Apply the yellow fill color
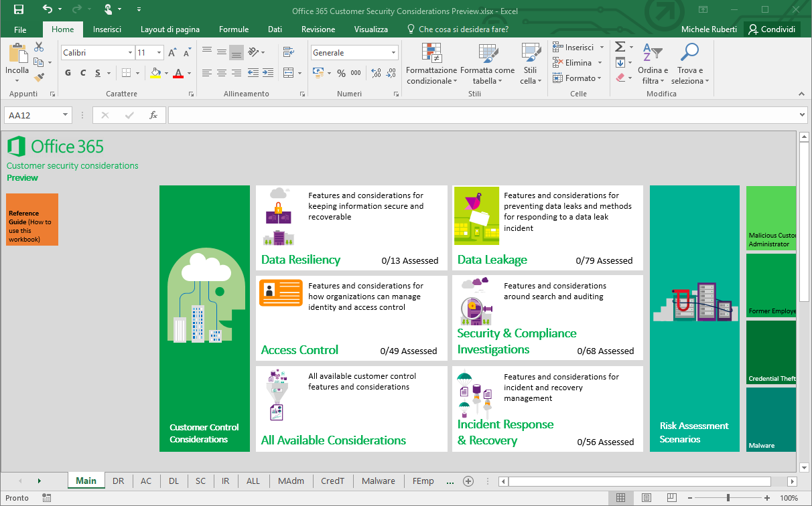The width and height of the screenshot is (812, 506). pos(155,73)
